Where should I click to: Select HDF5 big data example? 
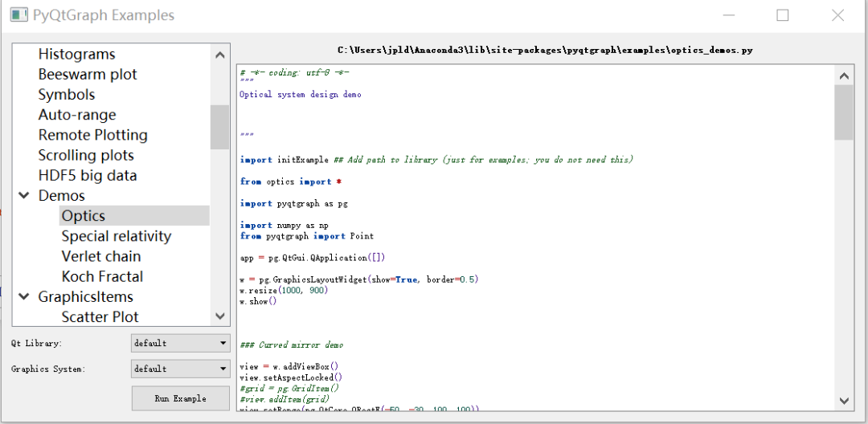point(88,176)
